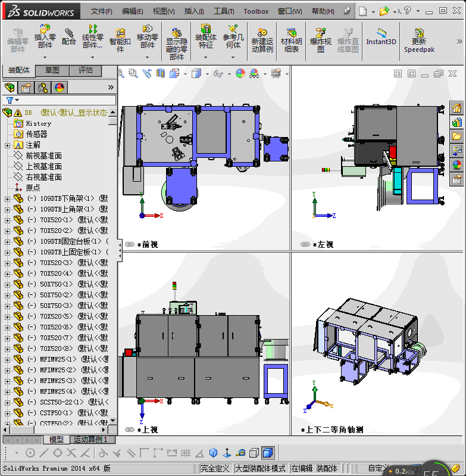Viewport: 466px width, 476px height.
Task: Toggle shaded with edges display icon in bottom toolbar
Action: [268, 453]
